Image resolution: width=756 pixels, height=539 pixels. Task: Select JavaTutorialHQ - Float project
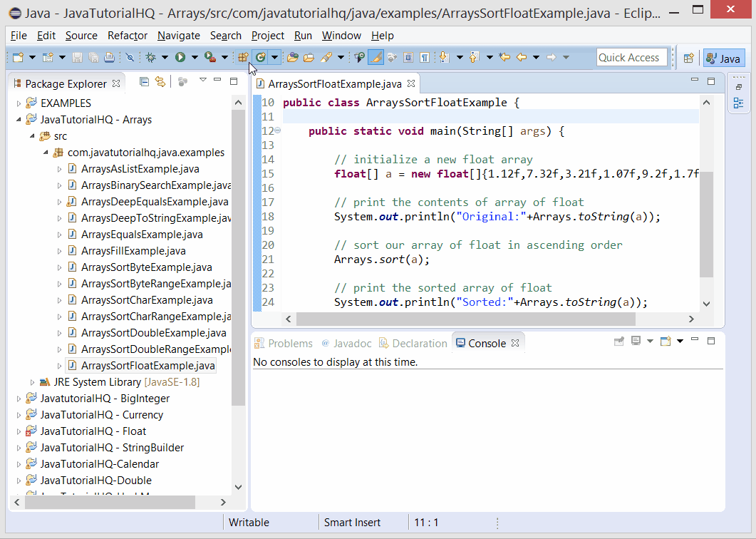93,431
